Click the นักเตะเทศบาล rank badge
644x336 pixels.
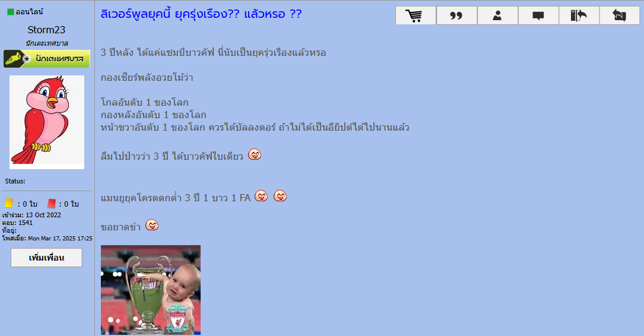tap(47, 59)
